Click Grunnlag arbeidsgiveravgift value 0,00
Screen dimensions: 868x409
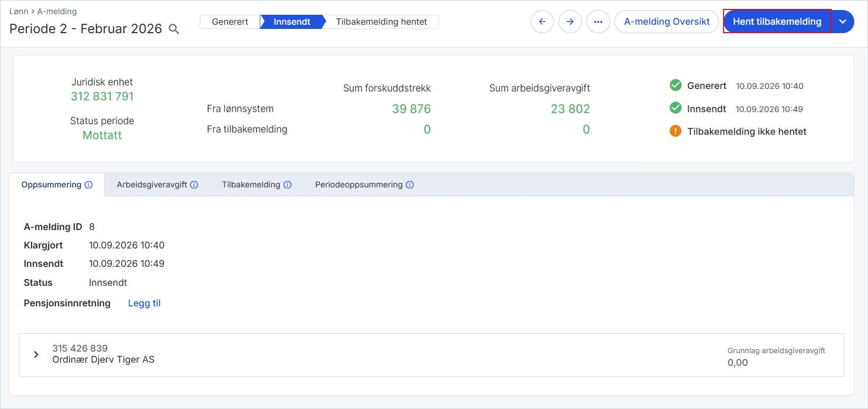click(x=738, y=363)
